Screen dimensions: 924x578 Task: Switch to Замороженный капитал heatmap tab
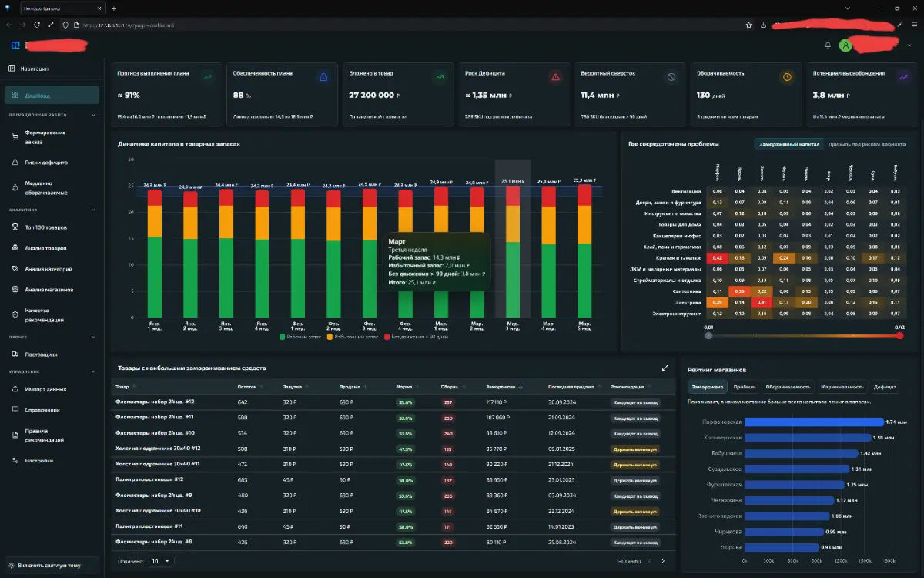pyautogui.click(x=788, y=144)
